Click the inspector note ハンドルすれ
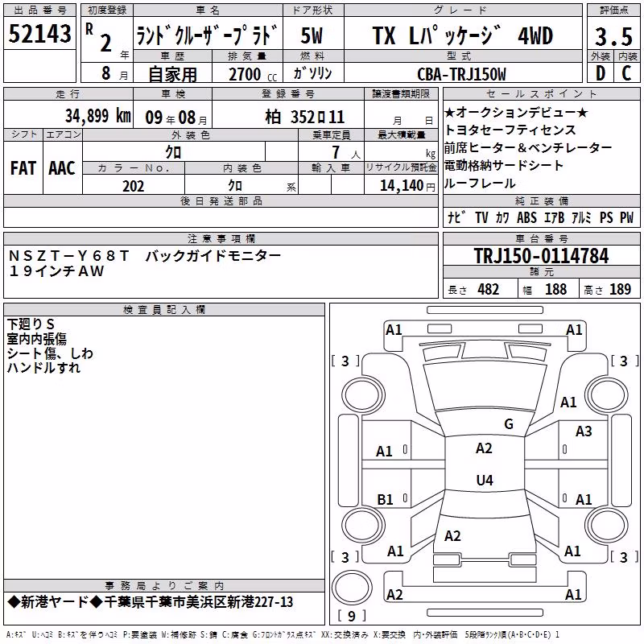Screen dimensions: 644x644 click(x=43, y=367)
